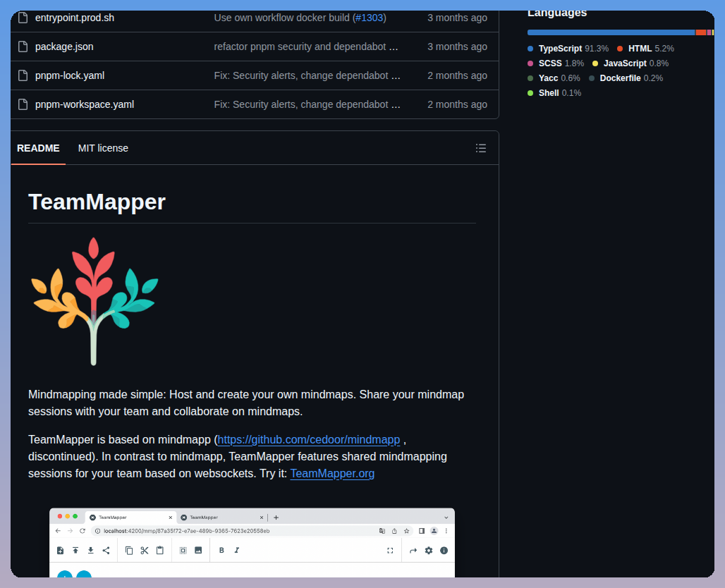Viewport: 725px width, 588px height.
Task: Open pnpm-lock.yaml file
Action: [x=70, y=75]
